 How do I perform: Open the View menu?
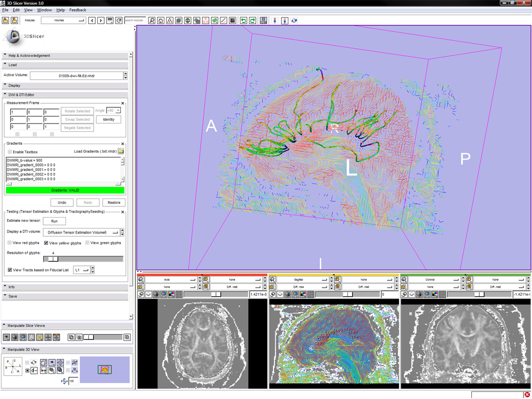(28, 10)
